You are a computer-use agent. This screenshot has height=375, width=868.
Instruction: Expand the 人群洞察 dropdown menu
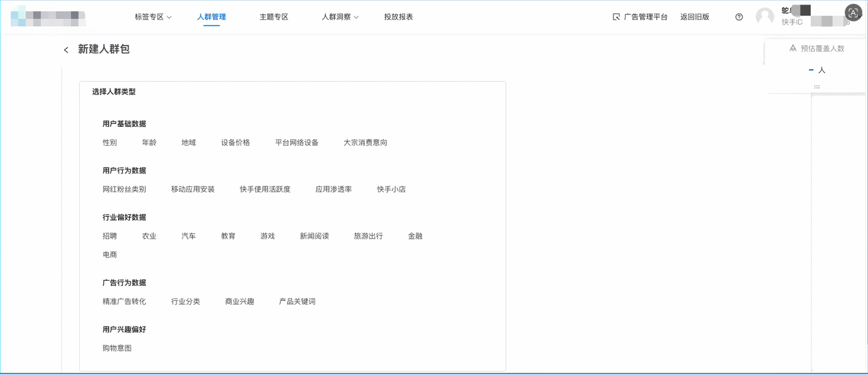click(339, 17)
